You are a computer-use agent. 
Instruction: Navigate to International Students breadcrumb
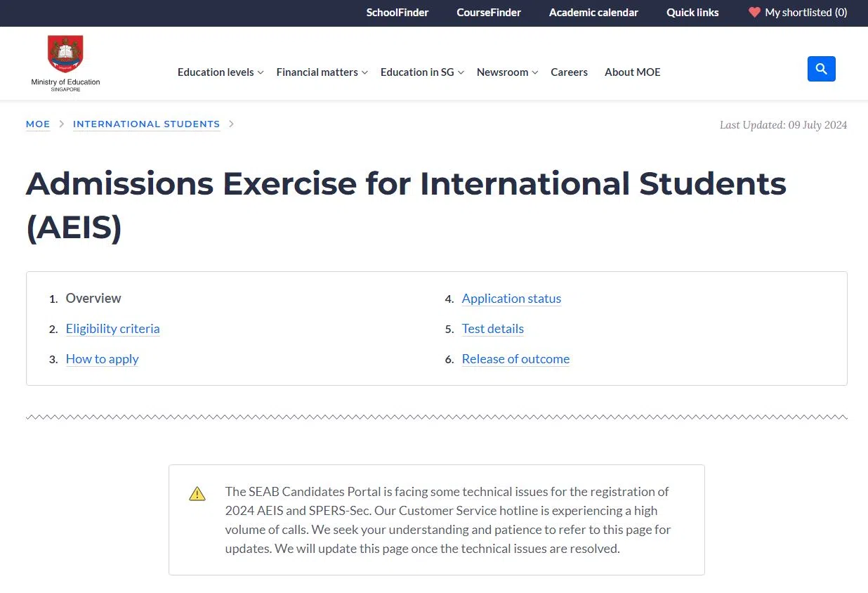coord(146,124)
